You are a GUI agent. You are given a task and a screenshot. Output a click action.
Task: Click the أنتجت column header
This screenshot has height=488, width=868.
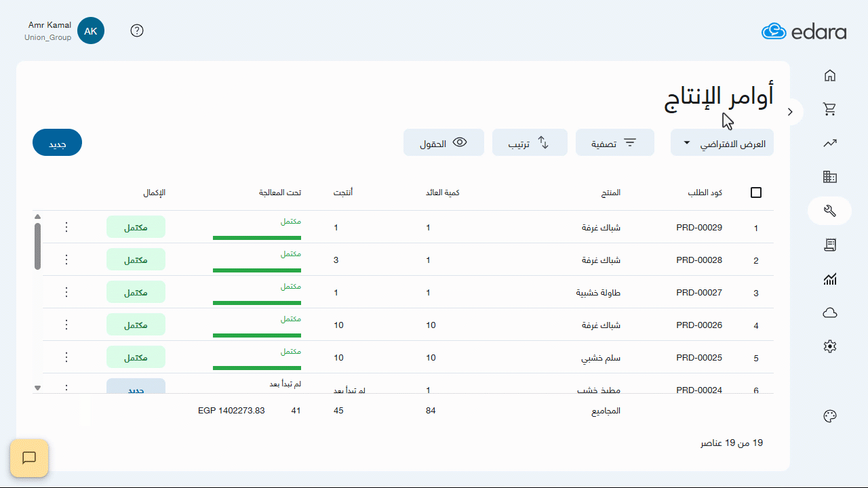343,192
